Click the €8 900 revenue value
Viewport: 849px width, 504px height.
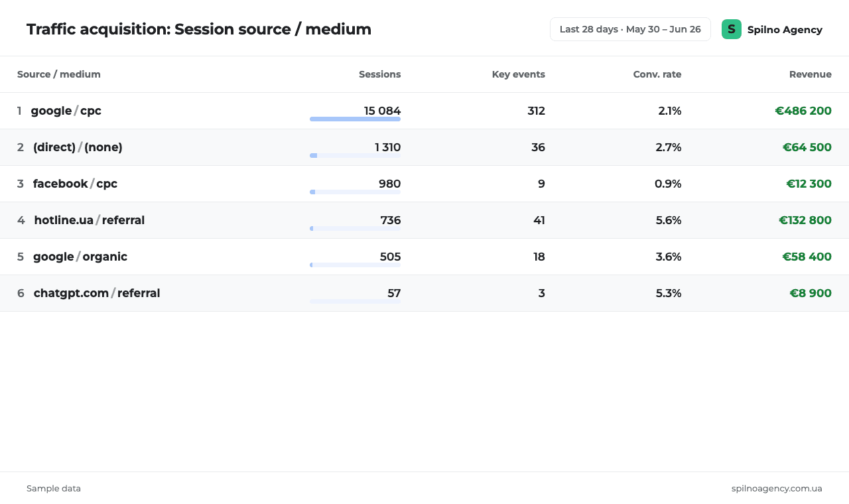(811, 293)
